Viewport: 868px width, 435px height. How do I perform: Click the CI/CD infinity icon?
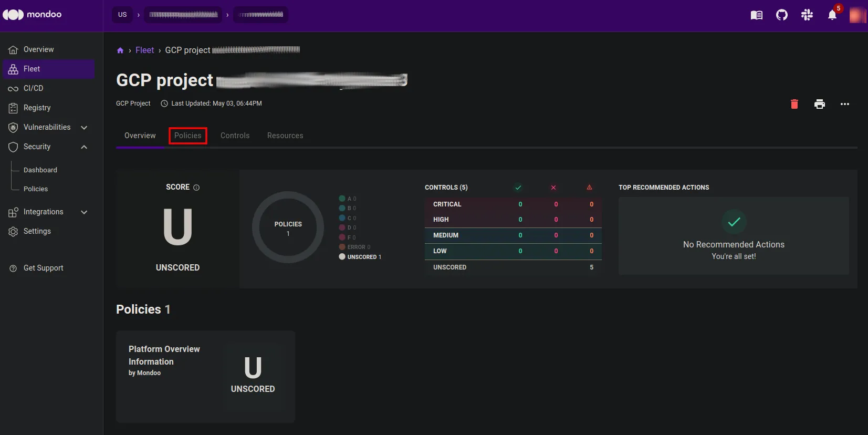pyautogui.click(x=13, y=89)
